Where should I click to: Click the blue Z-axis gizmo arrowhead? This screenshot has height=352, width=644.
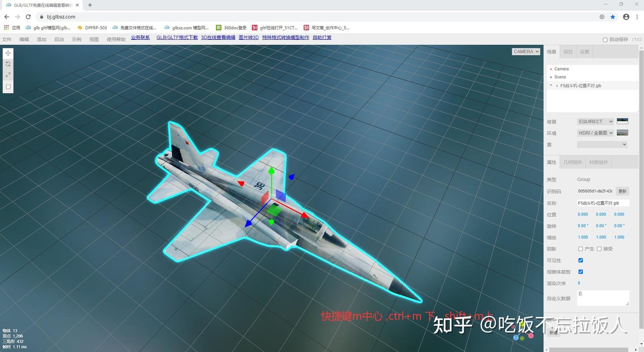tap(248, 223)
